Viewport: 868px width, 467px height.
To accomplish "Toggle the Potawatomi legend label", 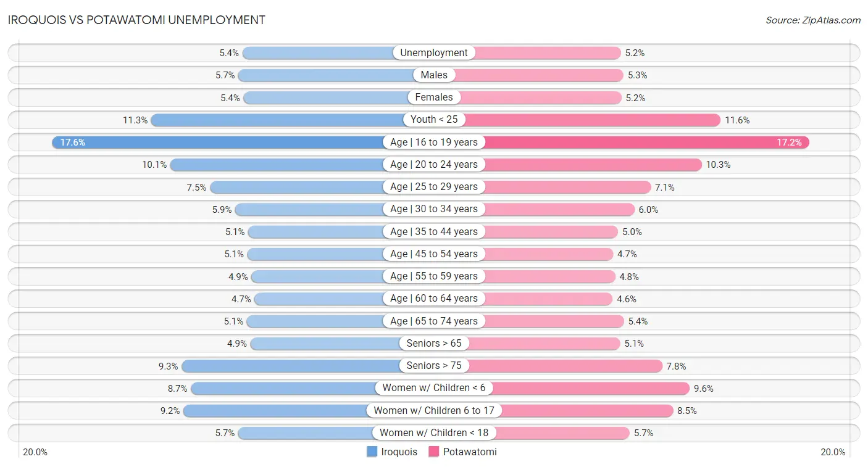I will 470,452.
